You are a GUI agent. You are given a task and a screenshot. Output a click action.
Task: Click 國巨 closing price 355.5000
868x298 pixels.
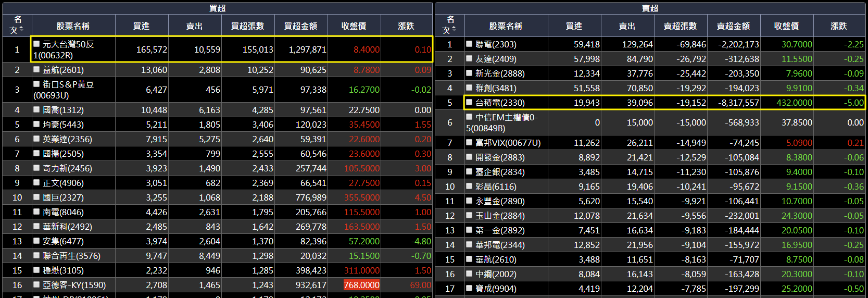coord(361,197)
